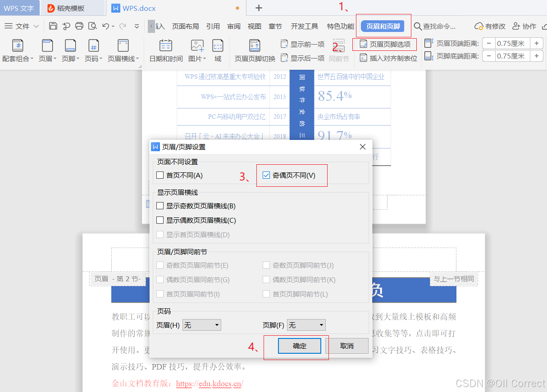Screen dimensions: 547x392
Task: Click 插入对齐制表位
Action: (388, 58)
